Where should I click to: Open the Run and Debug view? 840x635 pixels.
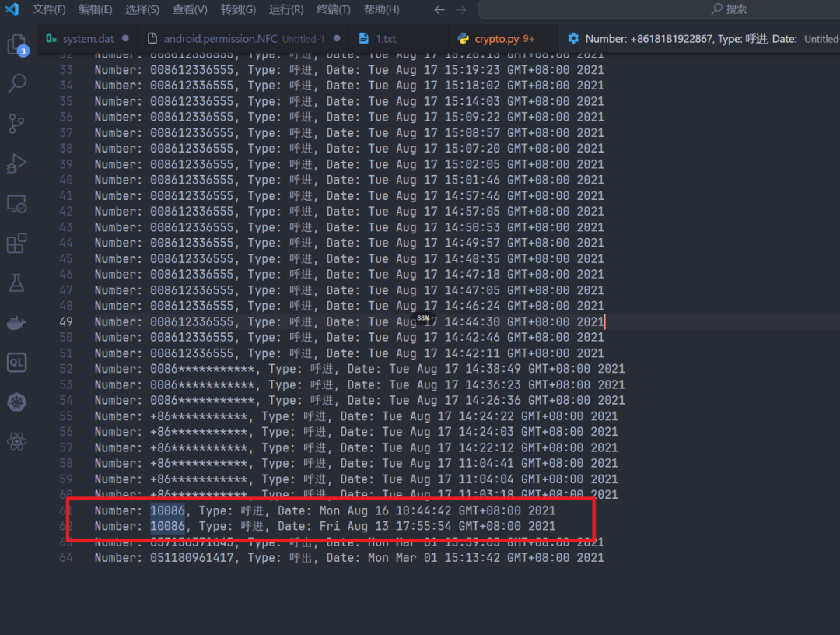pos(16,163)
